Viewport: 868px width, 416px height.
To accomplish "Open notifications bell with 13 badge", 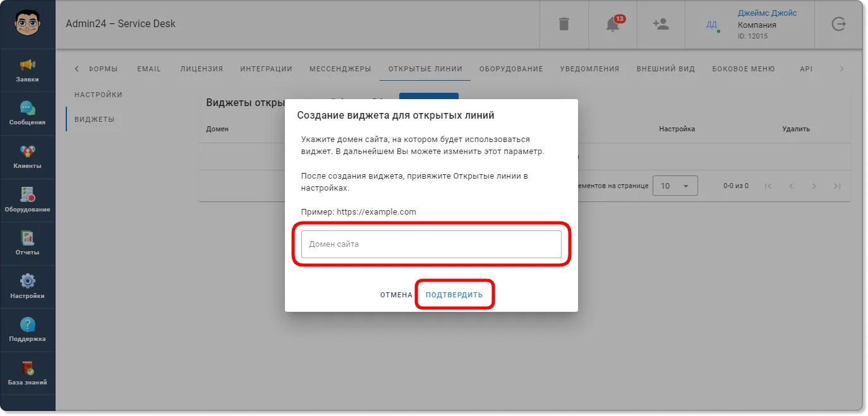I will coord(613,24).
